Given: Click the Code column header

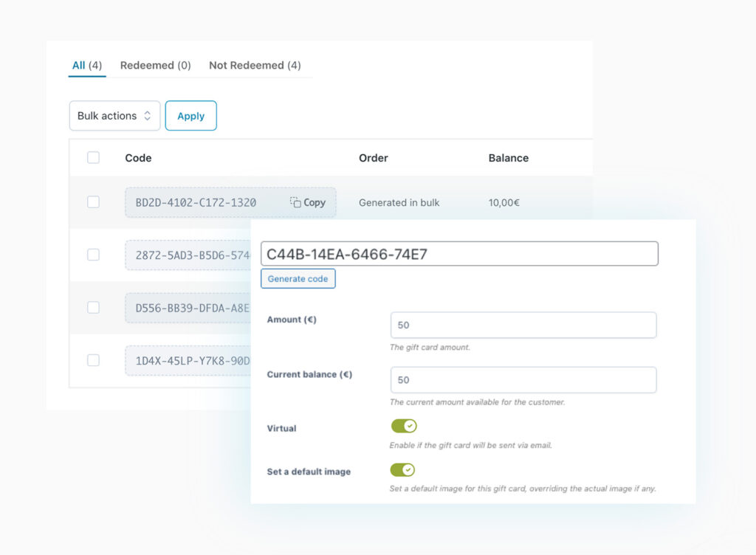Looking at the screenshot, I should click(138, 157).
